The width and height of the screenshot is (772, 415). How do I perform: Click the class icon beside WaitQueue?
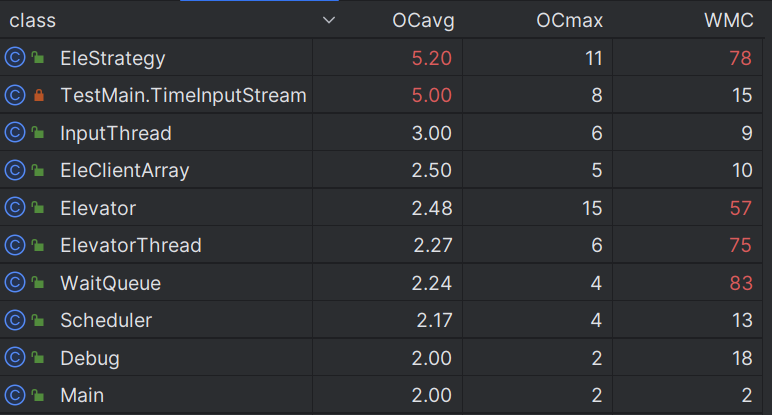14,283
